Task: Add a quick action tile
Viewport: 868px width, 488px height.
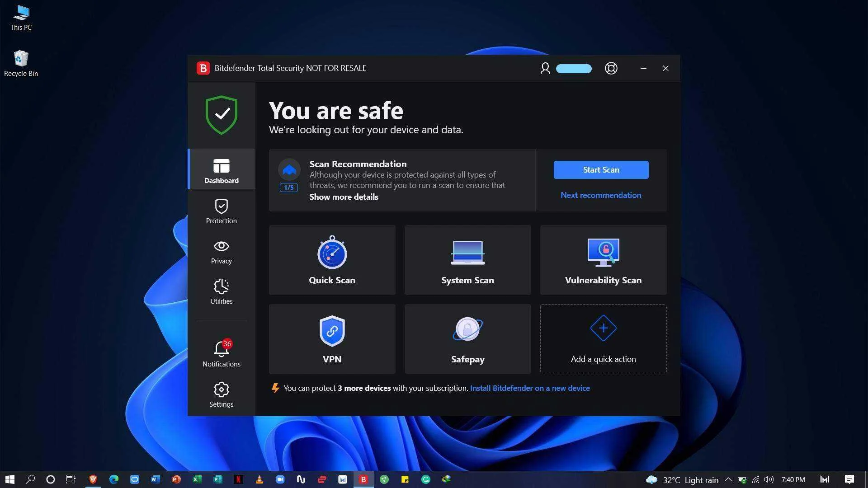Action: click(604, 339)
